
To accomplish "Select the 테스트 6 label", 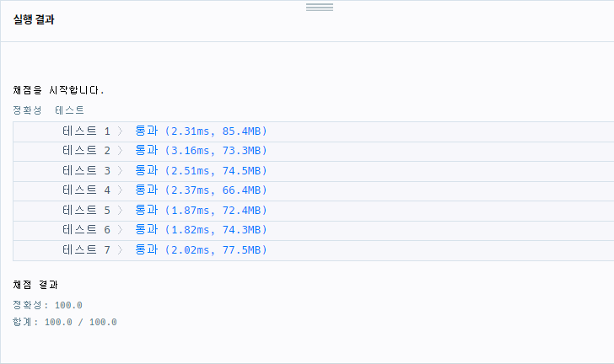I will tap(86, 229).
